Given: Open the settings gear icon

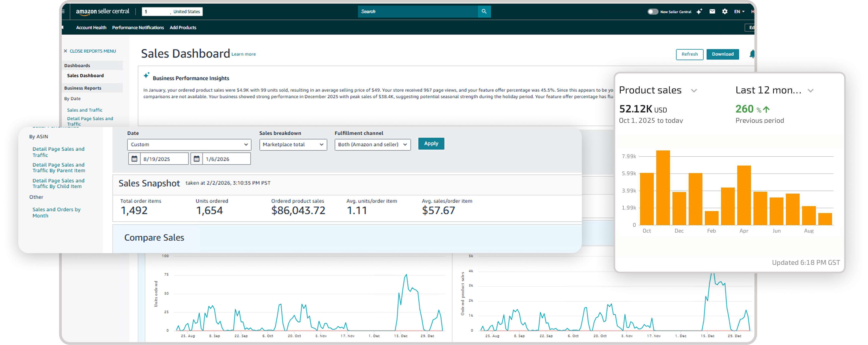Looking at the screenshot, I should (x=724, y=11).
